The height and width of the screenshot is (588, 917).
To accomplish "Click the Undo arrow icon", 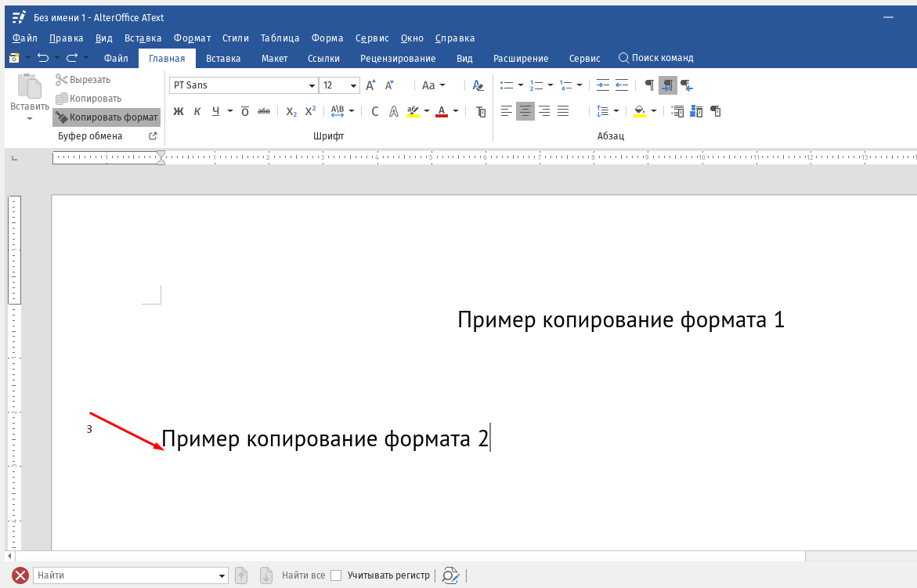I will pos(43,57).
